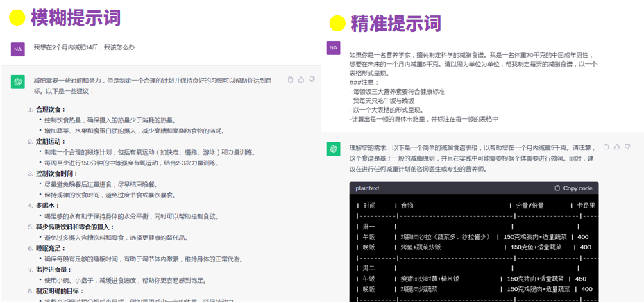The image size is (644, 303).
Task: Select the '多喝水：' list heading
Action: 48,206
